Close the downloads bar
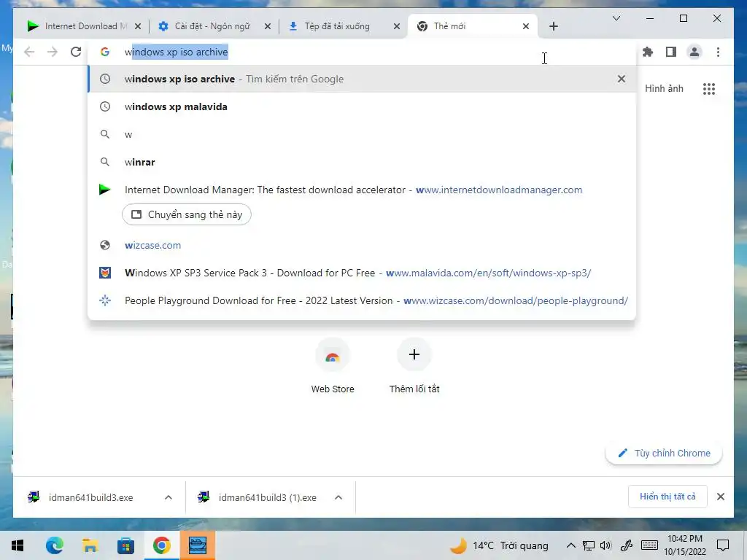The width and height of the screenshot is (747, 560). tap(720, 497)
